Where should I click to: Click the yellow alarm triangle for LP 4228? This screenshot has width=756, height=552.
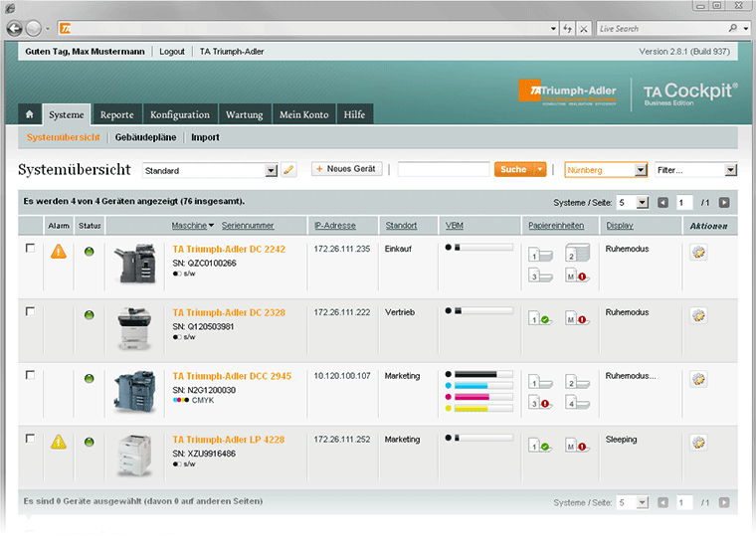[x=59, y=442]
